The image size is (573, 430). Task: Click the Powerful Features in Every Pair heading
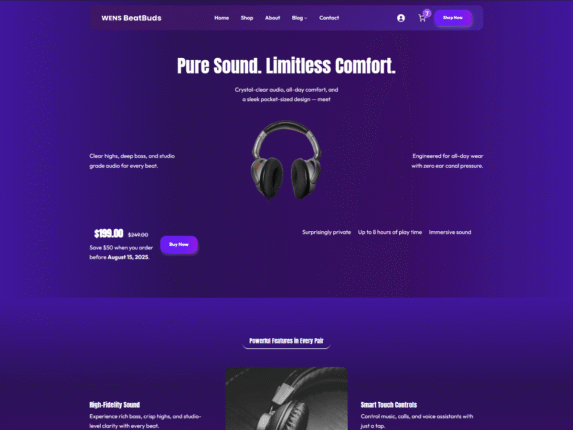point(286,341)
